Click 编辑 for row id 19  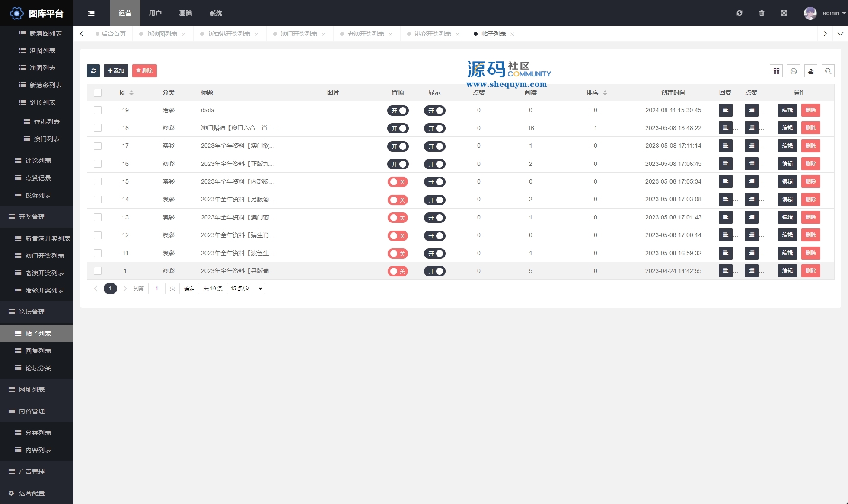tap(787, 110)
